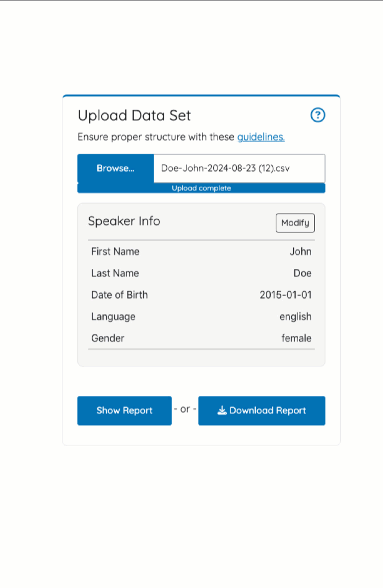This screenshot has height=588, width=383.
Task: Click the Modify button in Speaker Info
Action: pyautogui.click(x=295, y=223)
